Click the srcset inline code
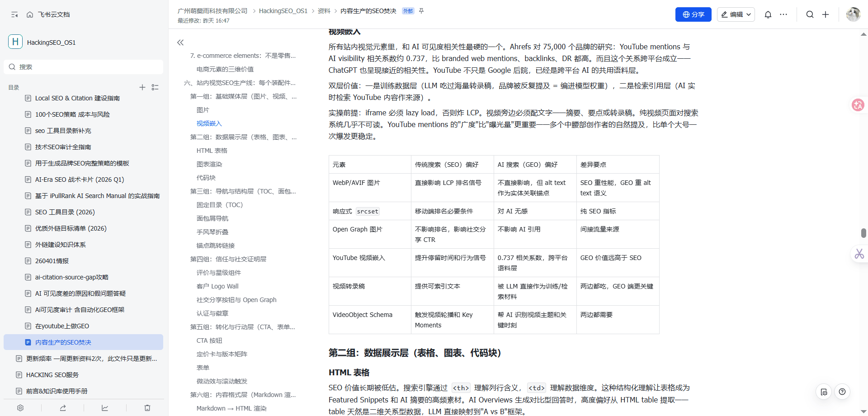 pyautogui.click(x=367, y=211)
